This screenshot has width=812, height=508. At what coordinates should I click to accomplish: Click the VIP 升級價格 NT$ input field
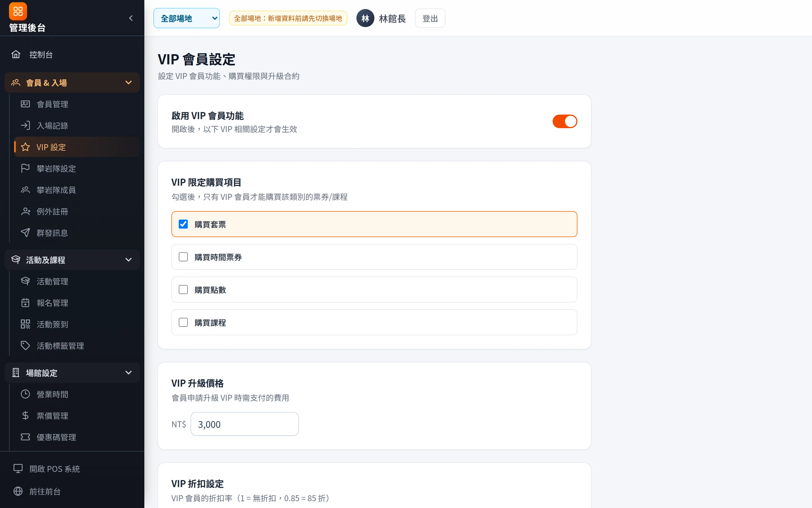[245, 424]
